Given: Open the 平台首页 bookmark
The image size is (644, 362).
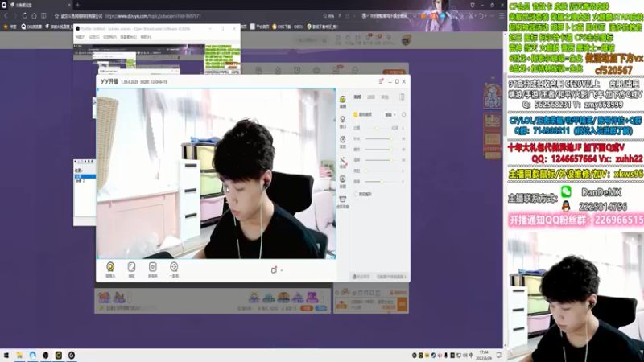Looking at the screenshot, I should click(259, 27).
